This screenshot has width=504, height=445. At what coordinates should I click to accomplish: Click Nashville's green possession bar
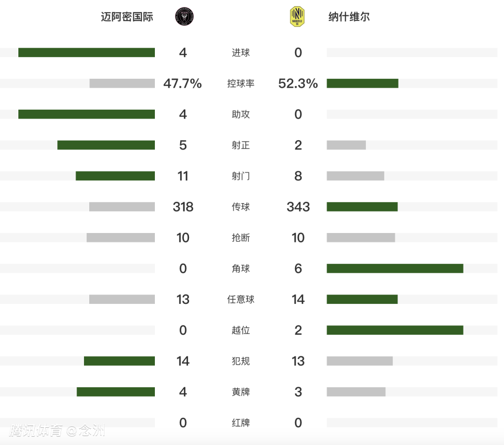(362, 83)
